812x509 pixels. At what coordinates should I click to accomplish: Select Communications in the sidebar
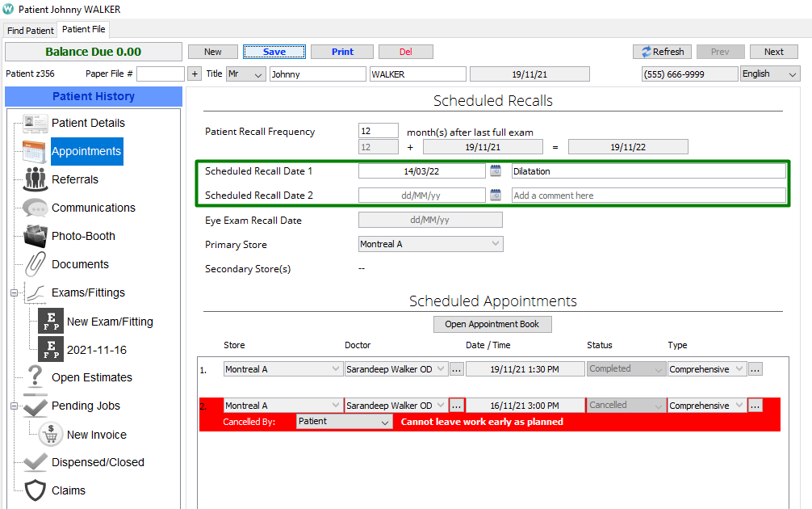[x=94, y=208]
